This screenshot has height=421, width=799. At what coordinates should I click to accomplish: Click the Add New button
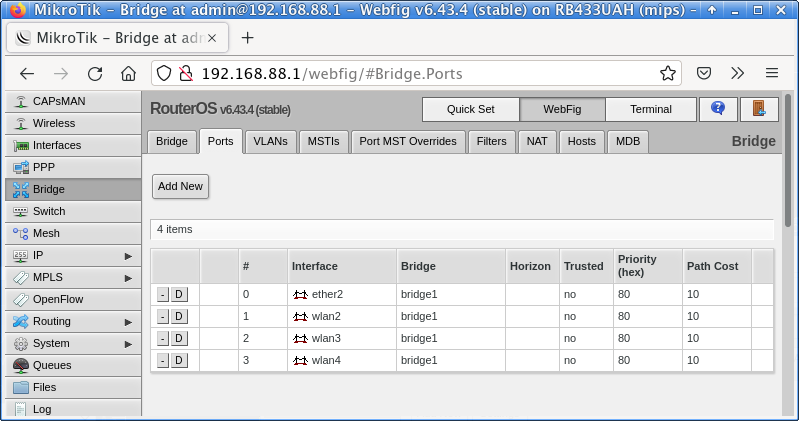(180, 186)
